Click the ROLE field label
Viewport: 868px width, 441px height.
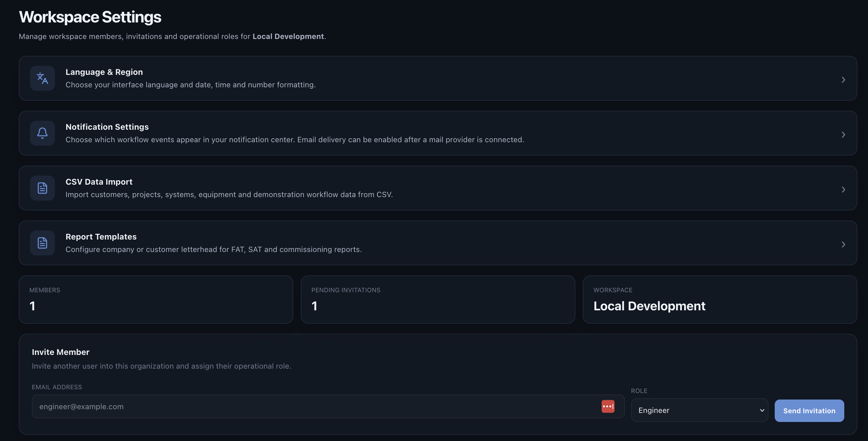coord(639,391)
